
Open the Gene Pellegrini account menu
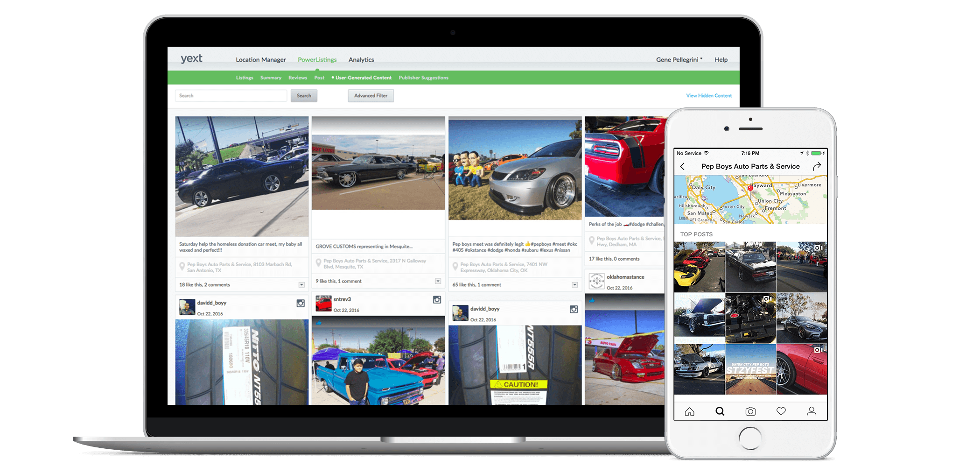679,60
